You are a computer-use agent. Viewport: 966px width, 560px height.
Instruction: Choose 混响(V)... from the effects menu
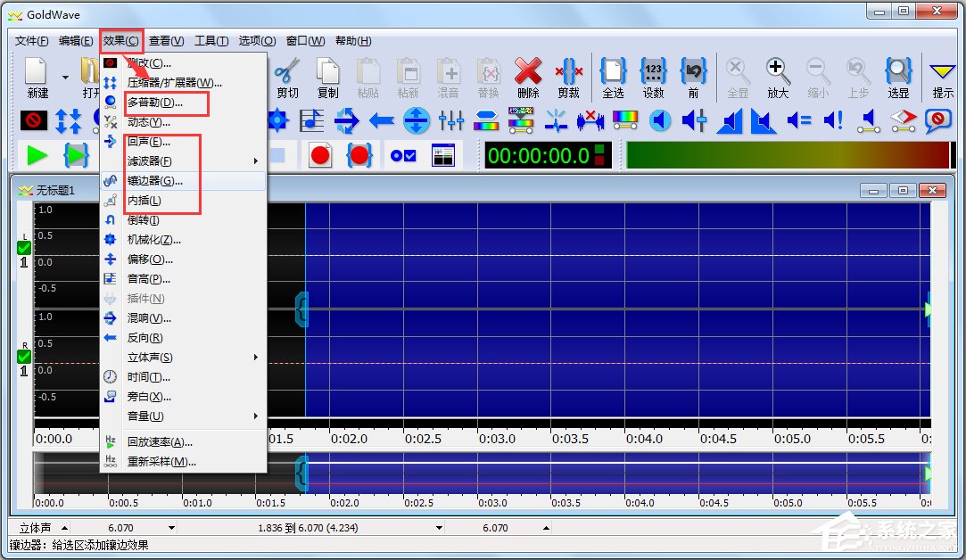184,317
